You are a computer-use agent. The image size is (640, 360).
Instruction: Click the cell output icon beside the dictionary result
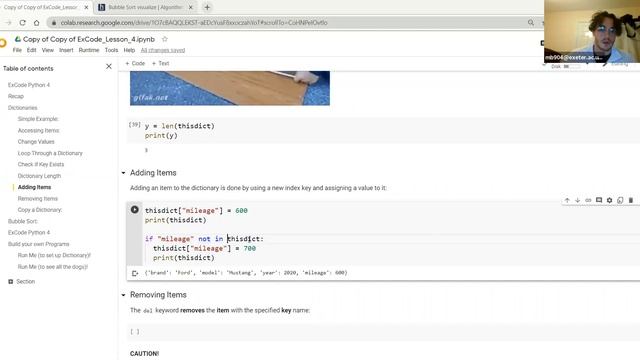[x=135, y=273]
